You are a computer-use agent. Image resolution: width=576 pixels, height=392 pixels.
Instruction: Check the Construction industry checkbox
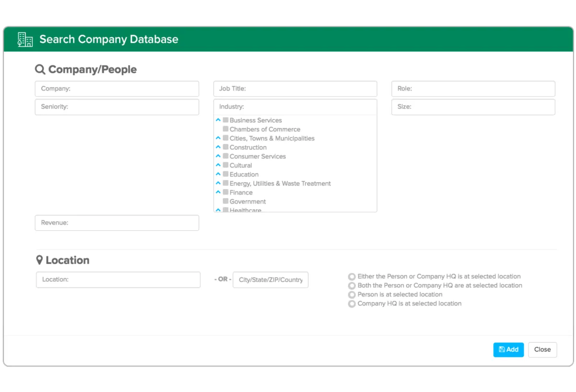[226, 147]
